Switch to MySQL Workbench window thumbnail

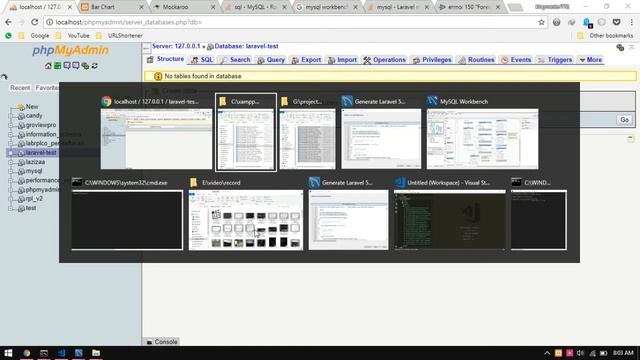pyautogui.click(x=482, y=139)
